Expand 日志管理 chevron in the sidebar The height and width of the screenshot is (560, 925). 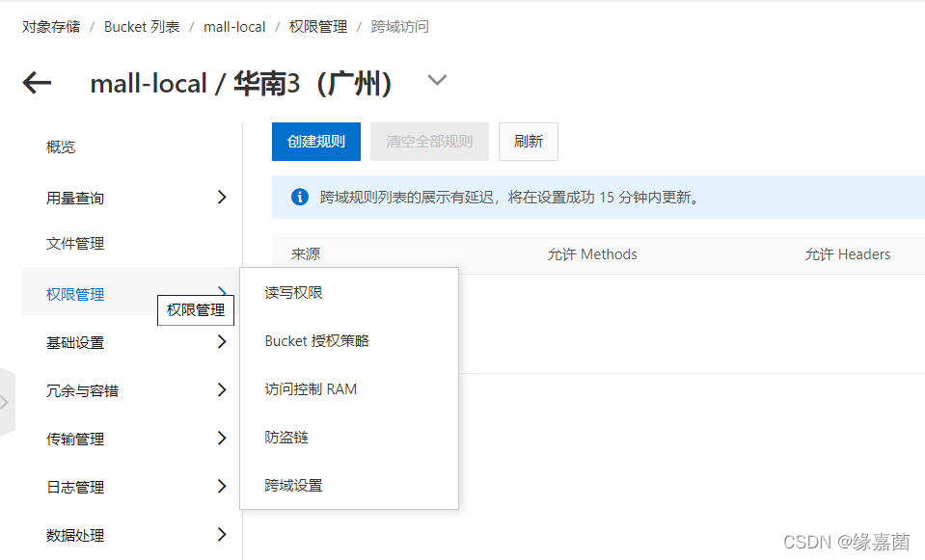click(222, 487)
